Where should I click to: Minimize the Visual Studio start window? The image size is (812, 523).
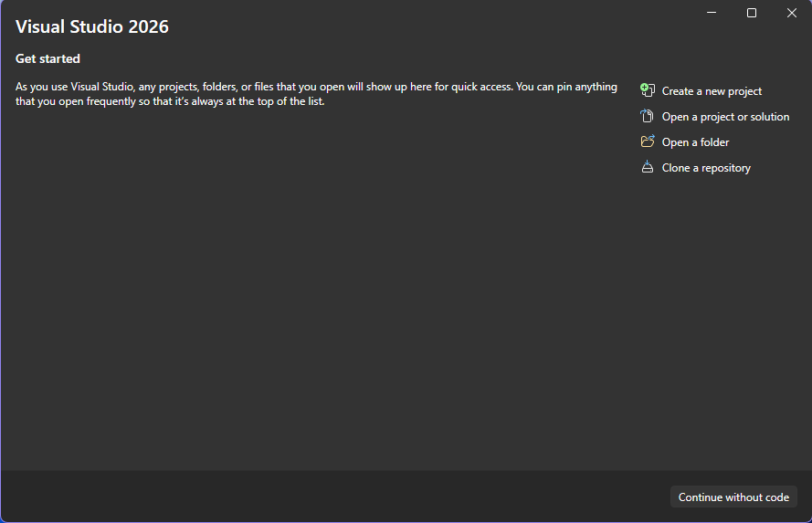[x=712, y=13]
